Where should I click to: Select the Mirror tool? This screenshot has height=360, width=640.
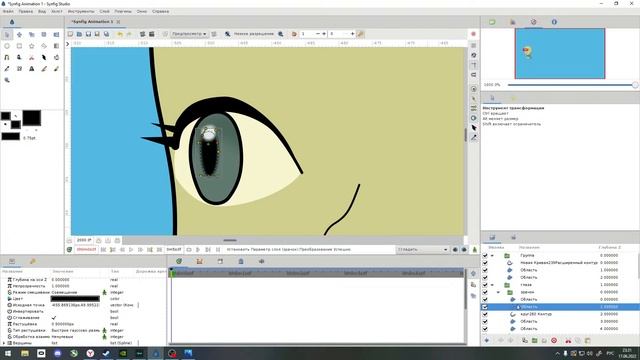pyautogui.click(x=56, y=35)
